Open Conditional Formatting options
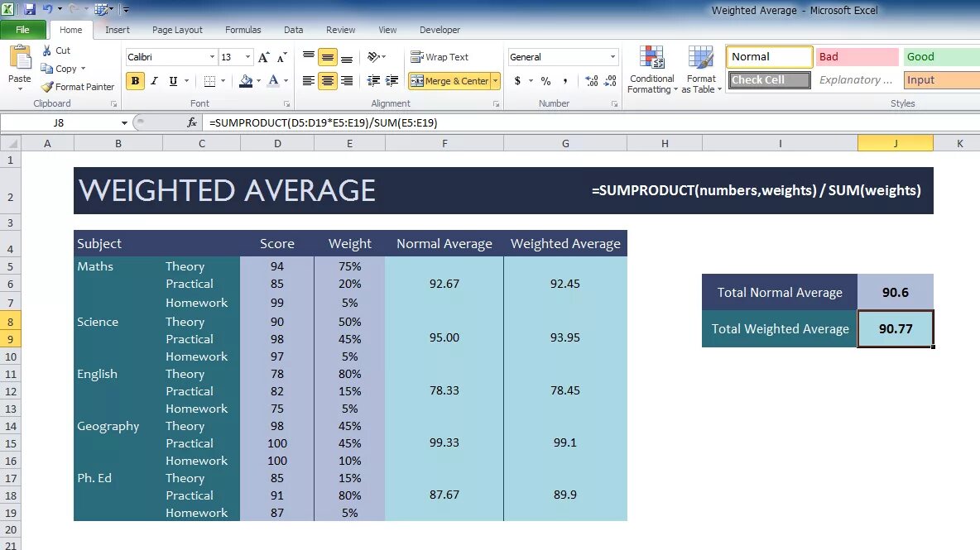This screenshot has height=550, width=980. pos(651,70)
